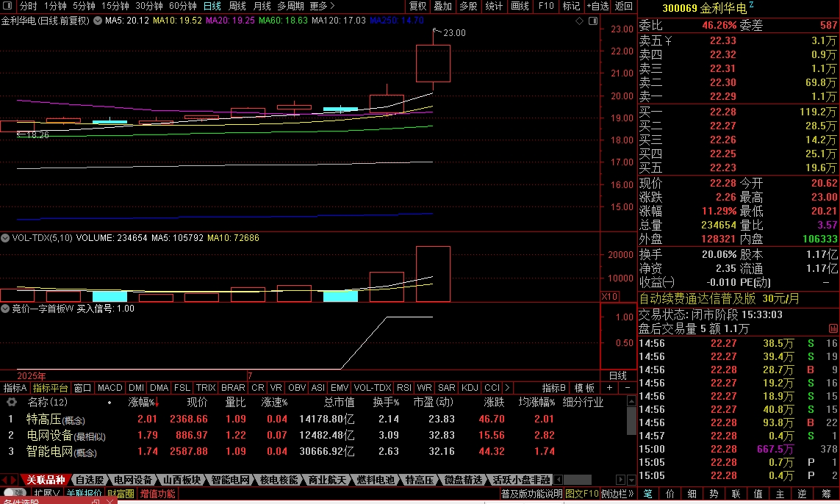
Task: Select the 5分钟 period
Action: tap(84, 6)
